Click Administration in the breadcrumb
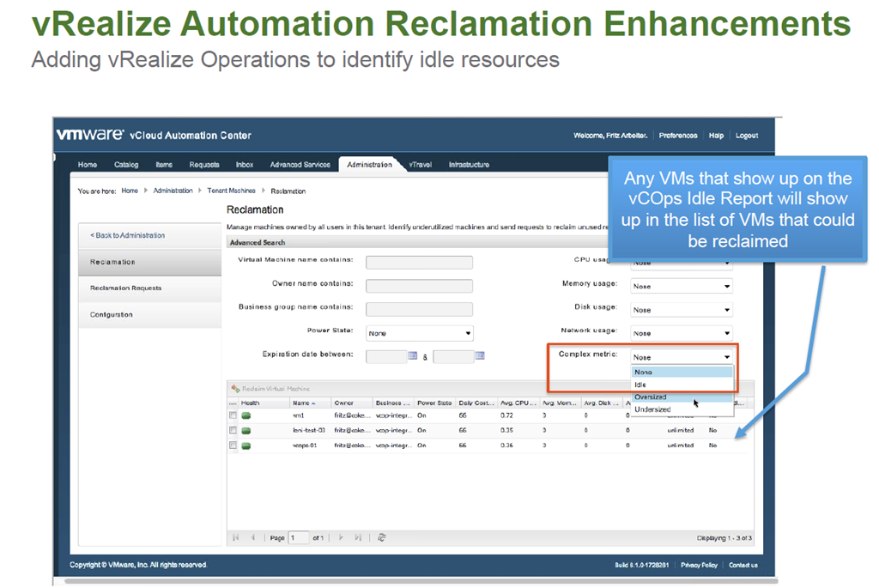 coord(173,191)
